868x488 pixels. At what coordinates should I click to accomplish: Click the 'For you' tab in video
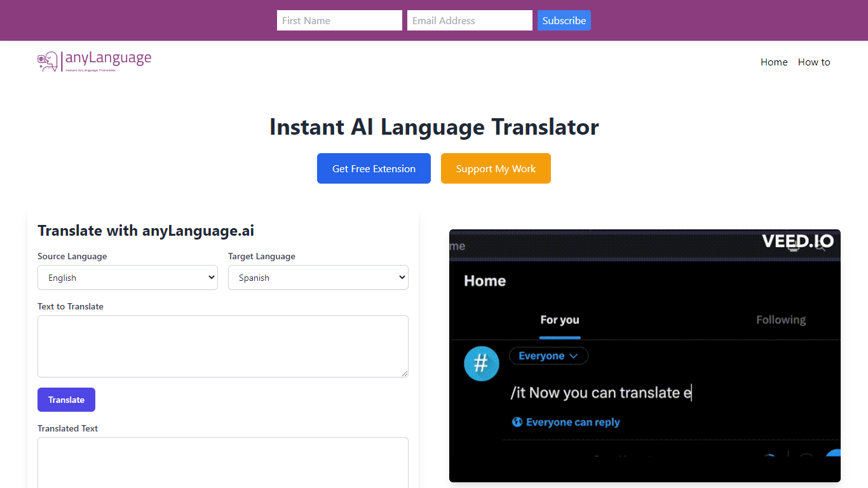point(560,320)
